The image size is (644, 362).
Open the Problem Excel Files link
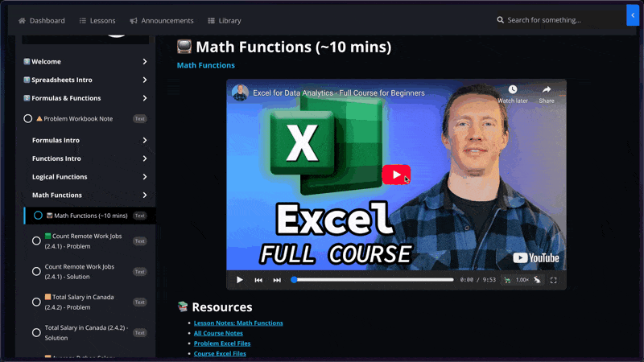coord(222,343)
